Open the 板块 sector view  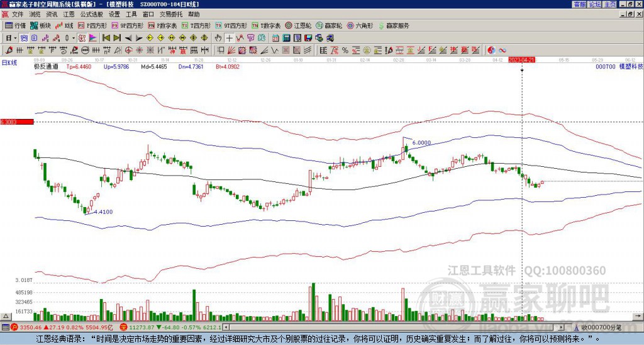[x=40, y=25]
